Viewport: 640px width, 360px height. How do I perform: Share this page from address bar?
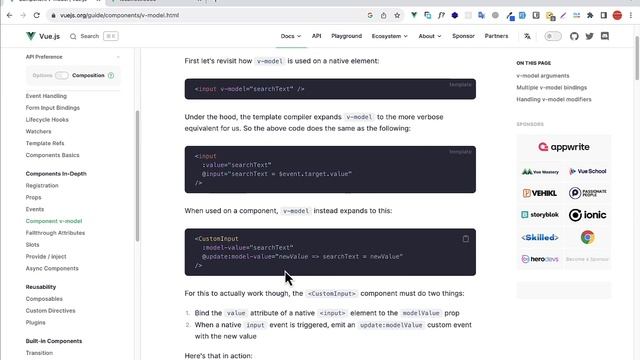[383, 16]
